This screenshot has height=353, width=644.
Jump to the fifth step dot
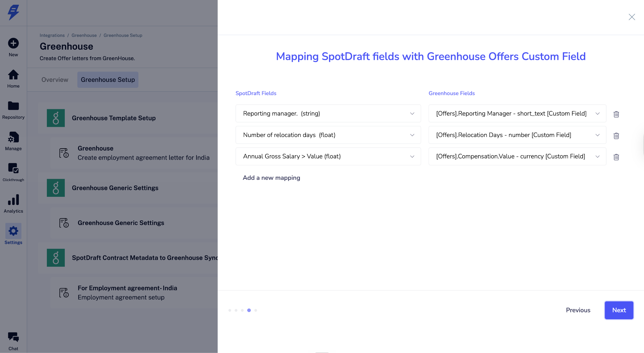tap(256, 310)
